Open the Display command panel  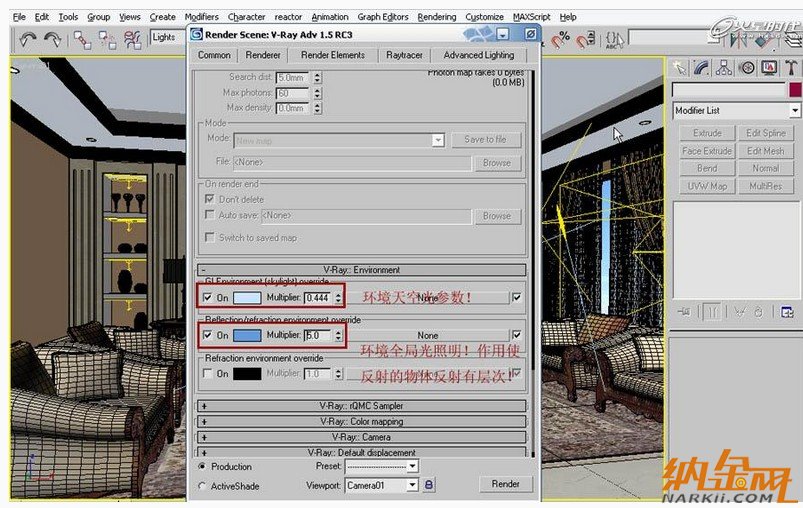(769, 68)
